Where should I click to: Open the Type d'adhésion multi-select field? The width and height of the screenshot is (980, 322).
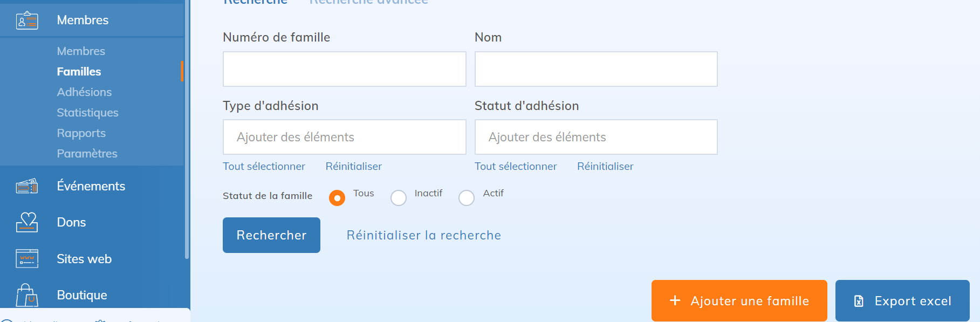pos(344,137)
